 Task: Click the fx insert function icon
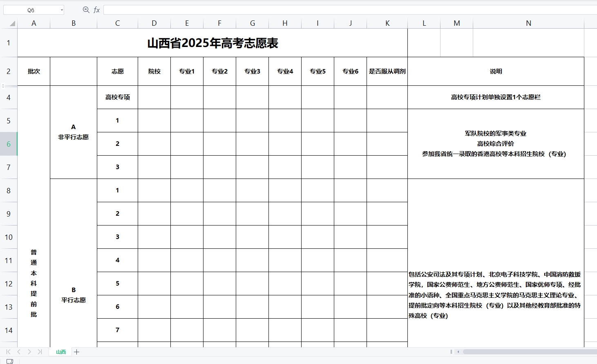(x=96, y=9)
